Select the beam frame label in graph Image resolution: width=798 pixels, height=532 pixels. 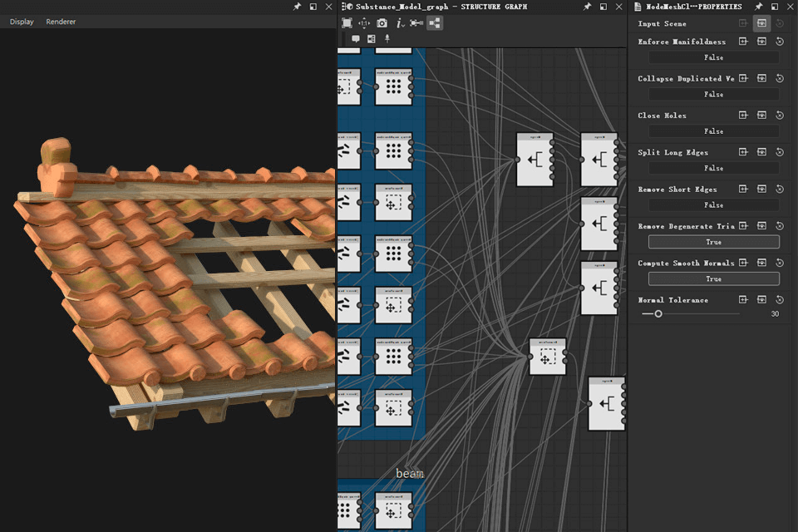(410, 474)
